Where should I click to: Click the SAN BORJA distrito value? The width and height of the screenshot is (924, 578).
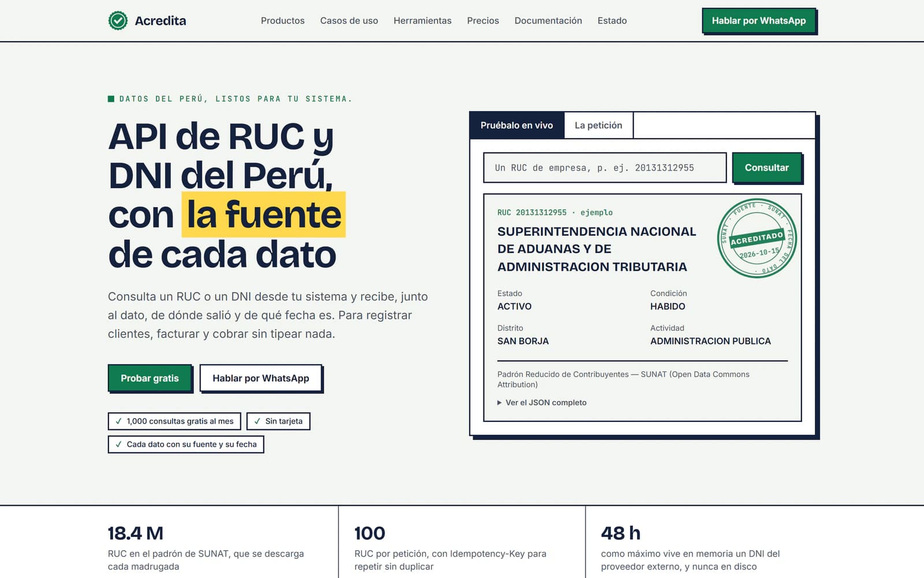click(x=523, y=341)
